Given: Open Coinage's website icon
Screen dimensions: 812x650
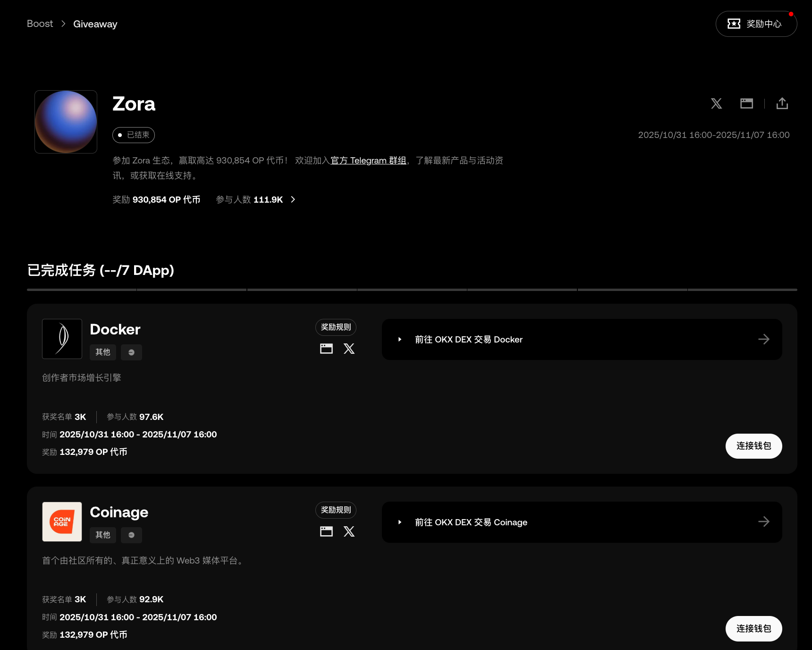Looking at the screenshot, I should pos(326,531).
